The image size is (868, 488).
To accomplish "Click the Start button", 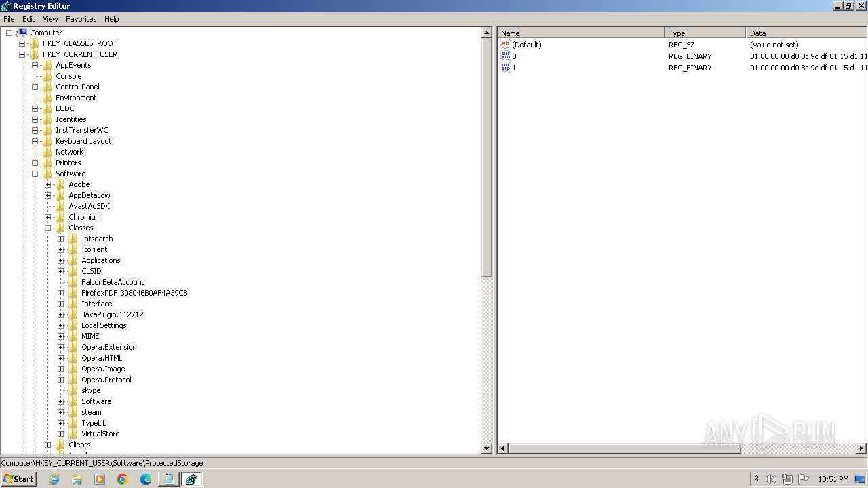I will (x=18, y=479).
